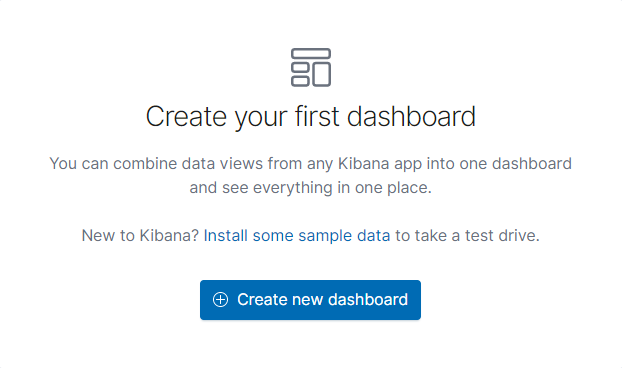Click the Create new dashboard button label text
The width and height of the screenshot is (622, 368).
(x=323, y=300)
